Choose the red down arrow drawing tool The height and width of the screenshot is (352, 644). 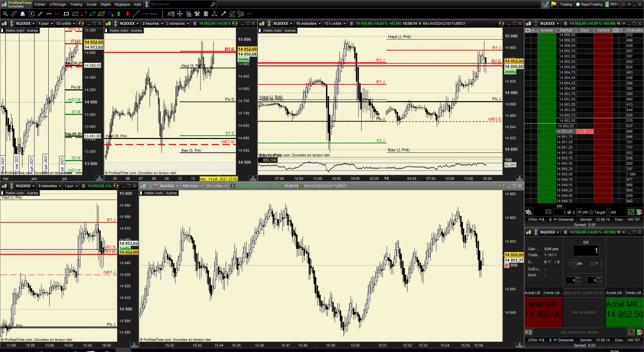tap(127, 14)
